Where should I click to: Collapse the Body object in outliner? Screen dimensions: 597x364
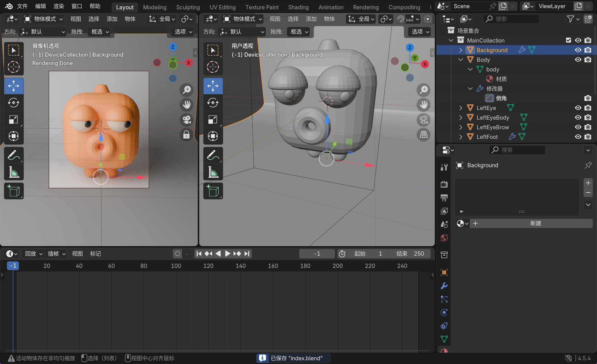461,60
